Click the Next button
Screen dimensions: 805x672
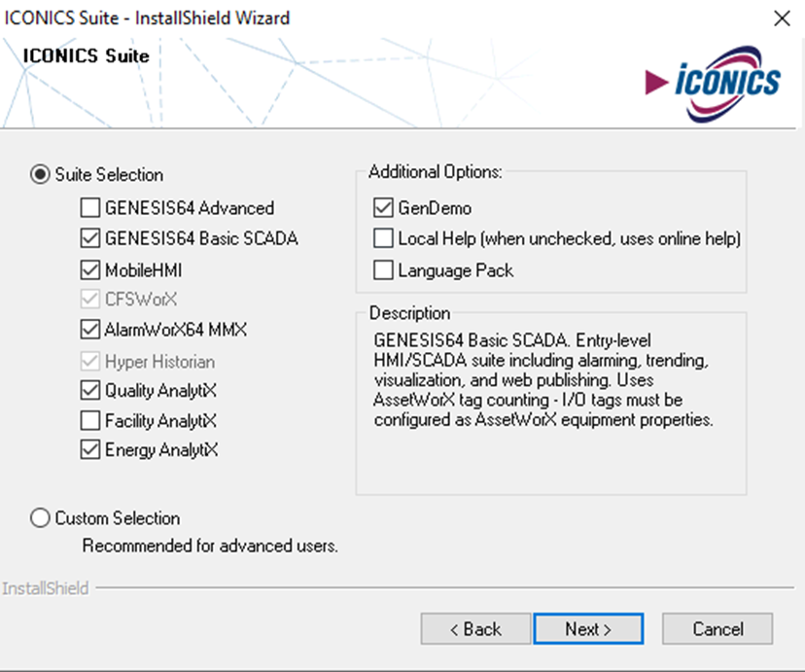[588, 629]
